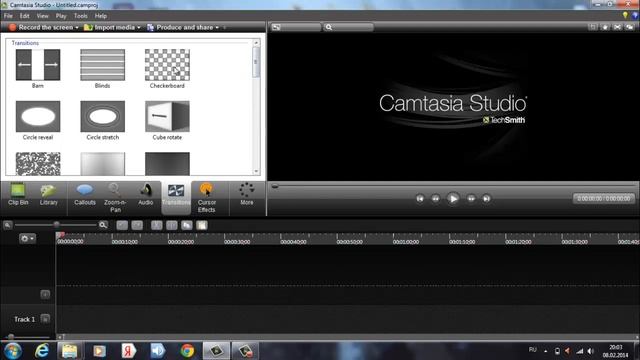The image size is (640, 360).
Task: Open preview zoom level dropdown
Action: [348, 27]
